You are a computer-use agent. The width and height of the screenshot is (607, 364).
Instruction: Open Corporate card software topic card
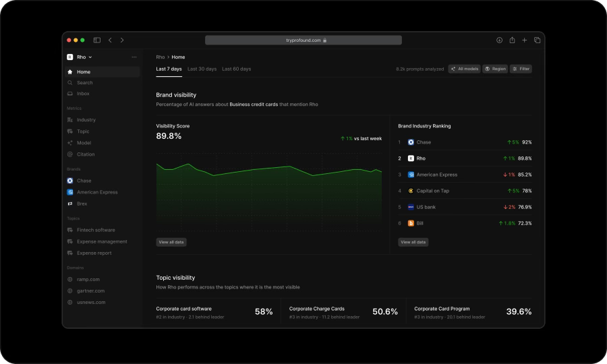click(x=214, y=313)
